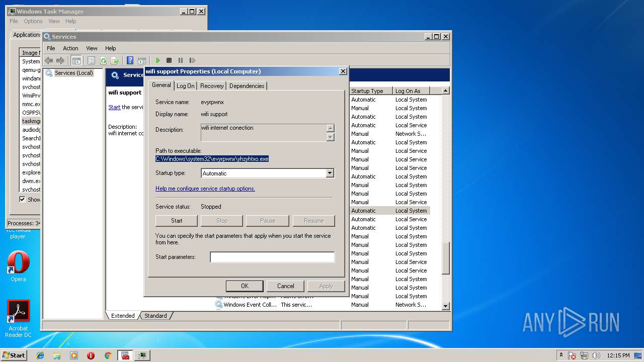Close the wifi support Properties dialog
Viewport: 644px width, 362px height.
(x=343, y=71)
